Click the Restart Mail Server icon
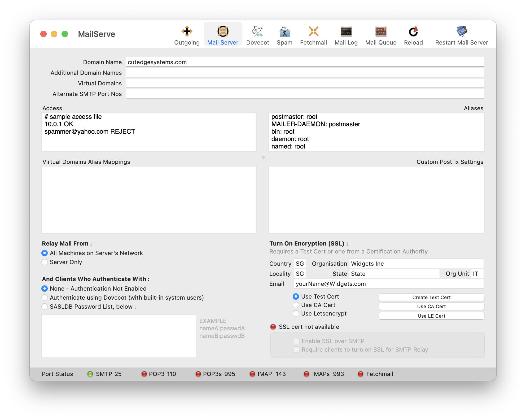This screenshot has width=526, height=420. pos(462,32)
